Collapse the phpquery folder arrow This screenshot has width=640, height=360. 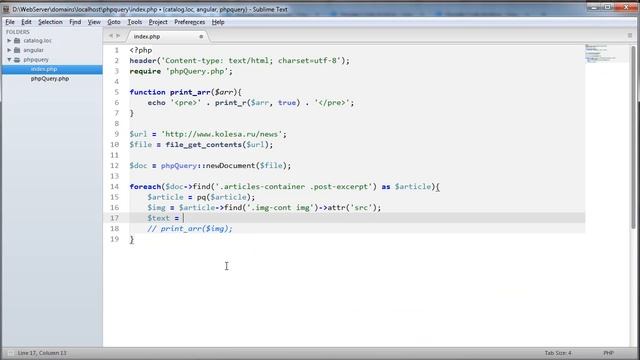pyautogui.click(x=9, y=60)
